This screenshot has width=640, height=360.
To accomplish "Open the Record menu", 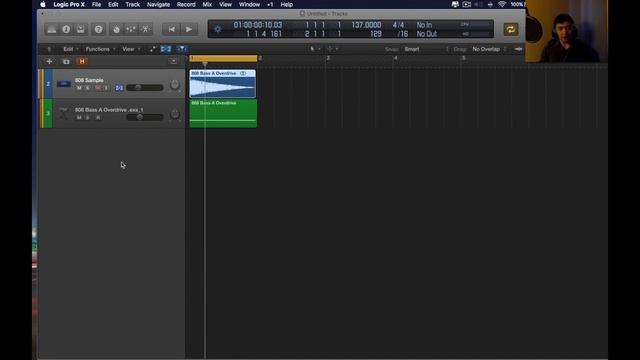I will pyautogui.click(x=186, y=4).
